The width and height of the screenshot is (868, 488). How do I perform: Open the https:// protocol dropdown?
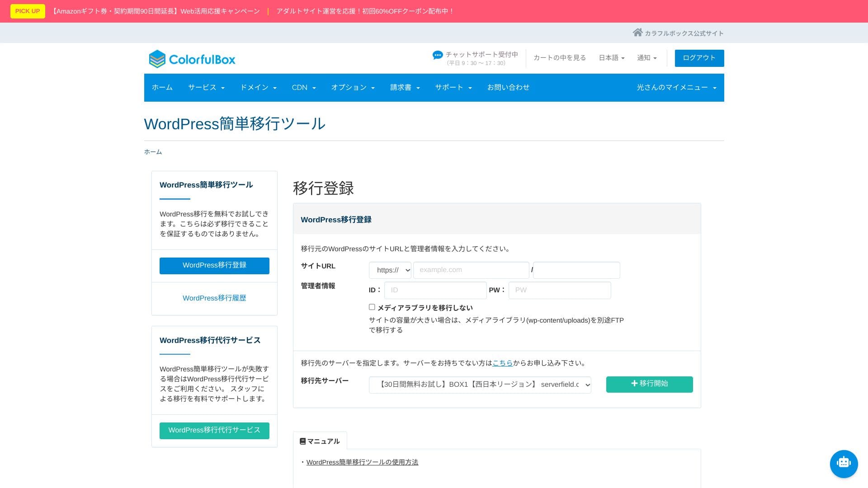point(390,270)
